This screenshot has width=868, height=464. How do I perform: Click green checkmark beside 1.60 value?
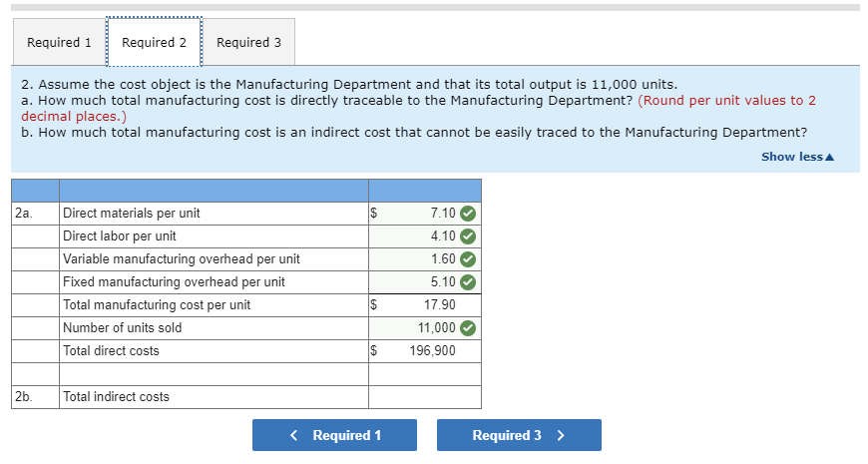(x=468, y=259)
